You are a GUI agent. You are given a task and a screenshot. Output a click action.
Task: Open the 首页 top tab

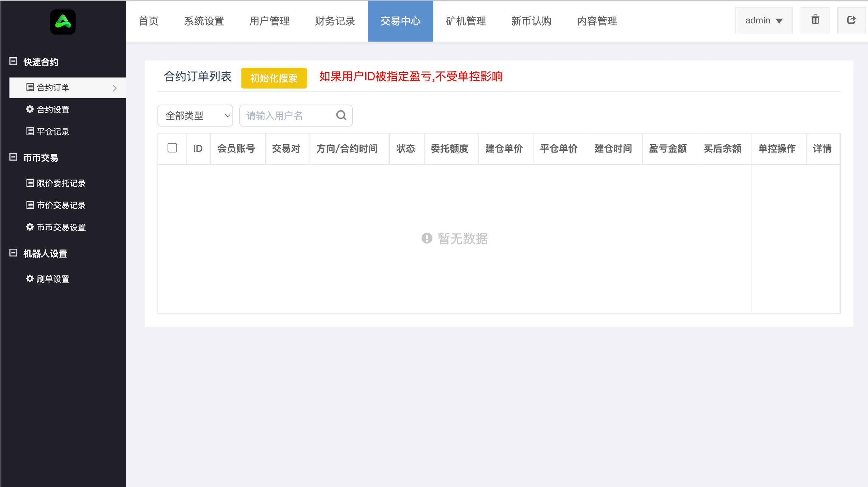[149, 21]
